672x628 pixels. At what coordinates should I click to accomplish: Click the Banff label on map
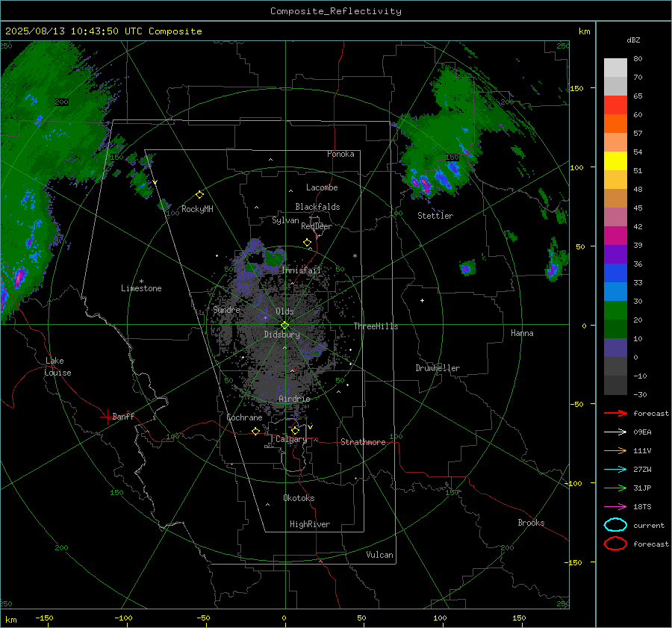[123, 417]
